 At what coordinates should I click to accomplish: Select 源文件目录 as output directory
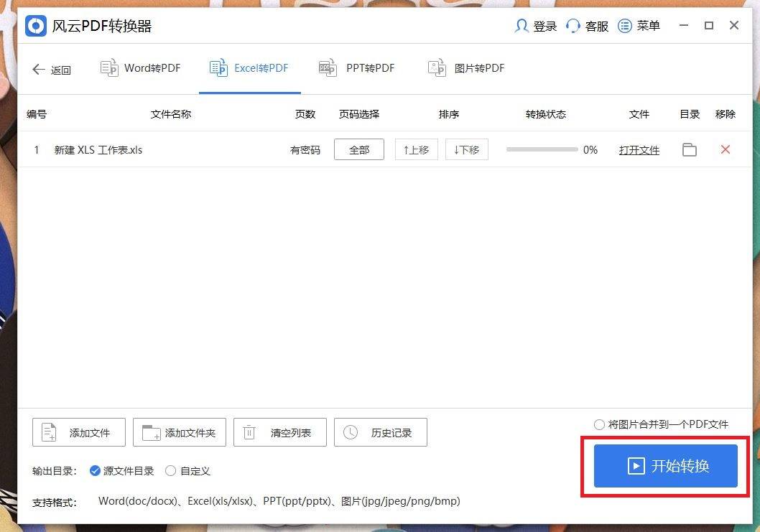tap(95, 471)
